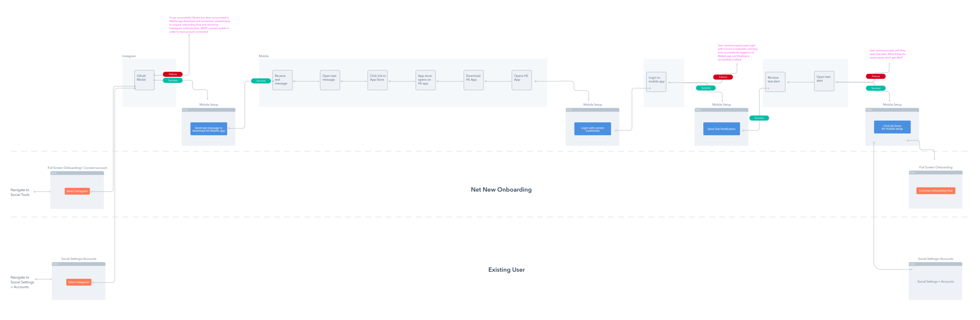
Task: Click pink note about opening test alert
Action: (x=887, y=54)
